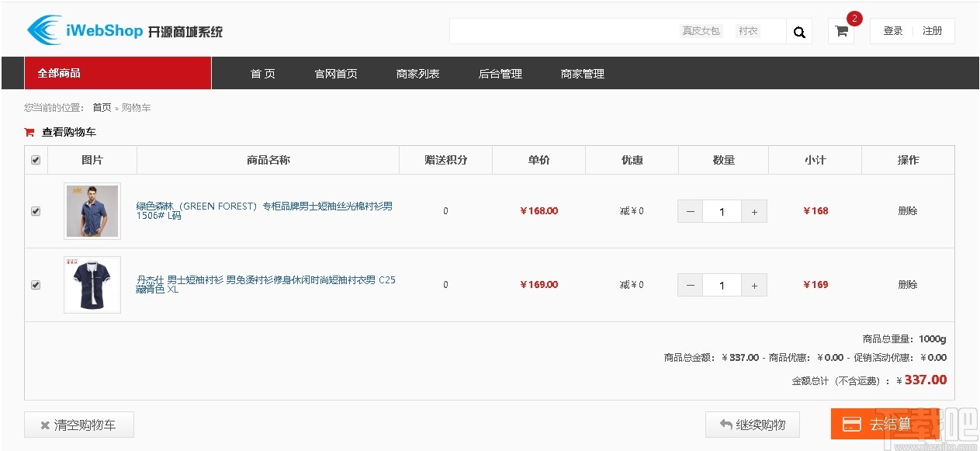Delete the 丹杰仕 shirt via 删除 link
The height and width of the screenshot is (451, 980).
(907, 284)
